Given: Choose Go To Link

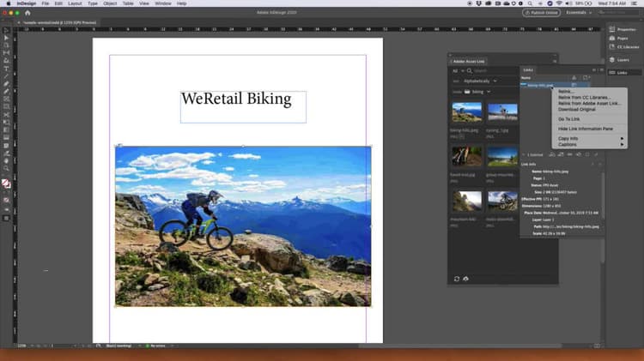Looking at the screenshot, I should [590, 119].
